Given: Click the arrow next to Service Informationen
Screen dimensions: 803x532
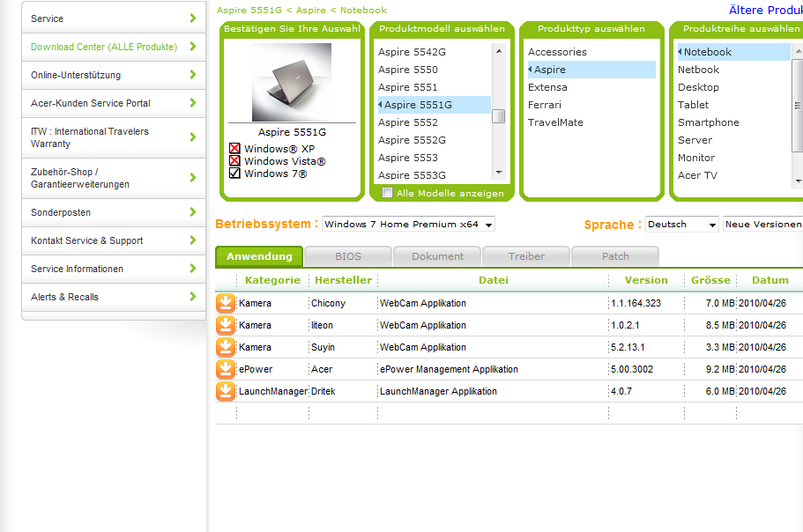Looking at the screenshot, I should [193, 268].
